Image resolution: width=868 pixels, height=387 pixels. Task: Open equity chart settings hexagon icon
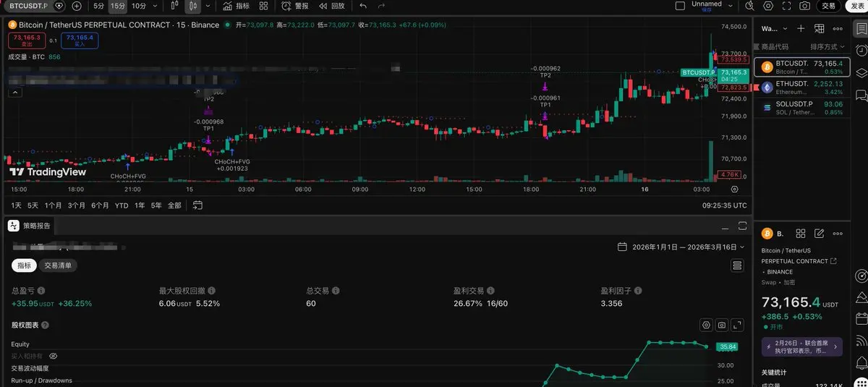[706, 326]
